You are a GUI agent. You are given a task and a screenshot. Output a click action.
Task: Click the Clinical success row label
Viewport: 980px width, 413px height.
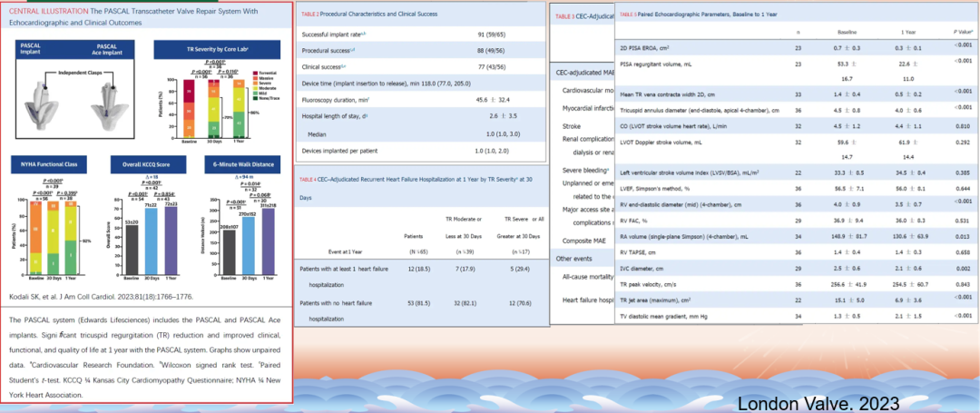(x=325, y=66)
